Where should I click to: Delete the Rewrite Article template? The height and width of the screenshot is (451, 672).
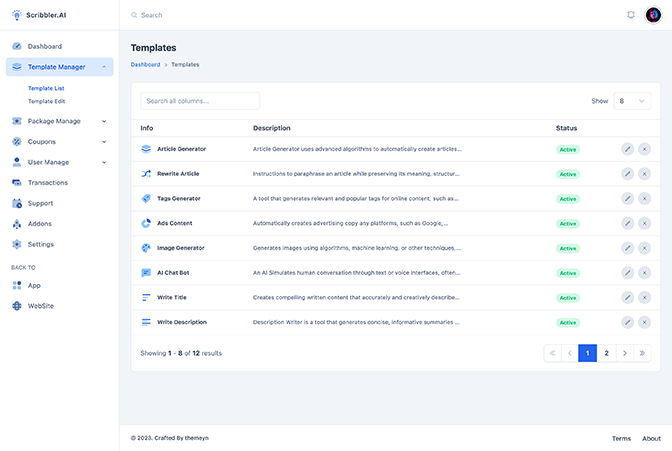tap(644, 174)
